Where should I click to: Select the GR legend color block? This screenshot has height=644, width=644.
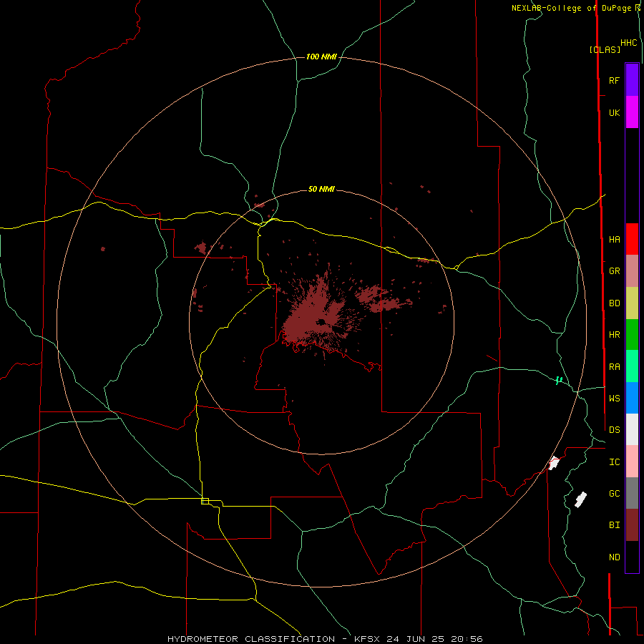click(632, 271)
